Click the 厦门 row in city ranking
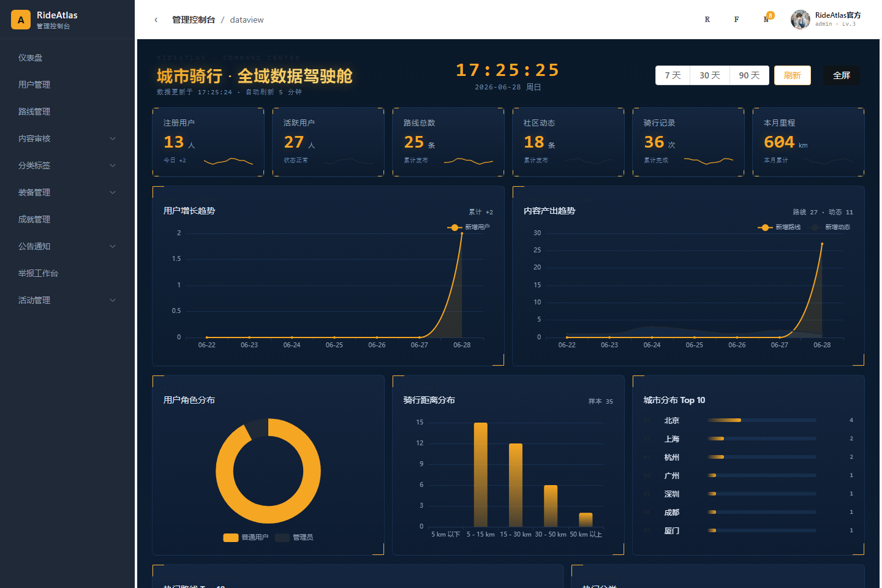The width and height of the screenshot is (882, 588). (748, 530)
